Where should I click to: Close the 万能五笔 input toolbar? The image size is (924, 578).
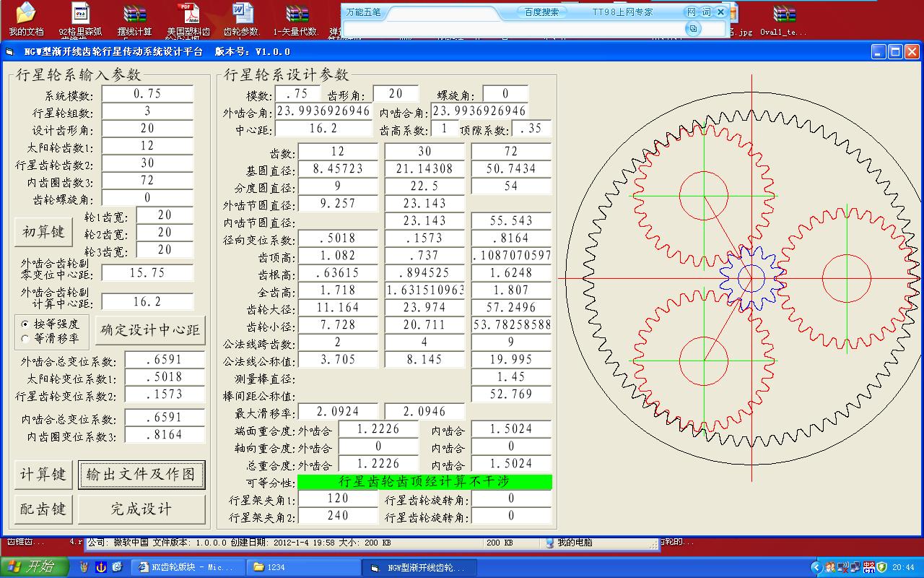pos(720,12)
